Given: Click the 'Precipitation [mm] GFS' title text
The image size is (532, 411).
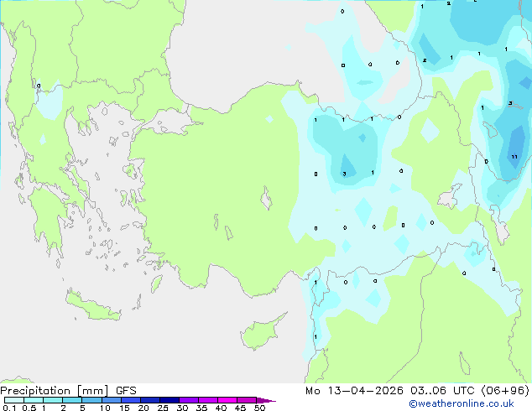Looking at the screenshot, I should [68, 391].
